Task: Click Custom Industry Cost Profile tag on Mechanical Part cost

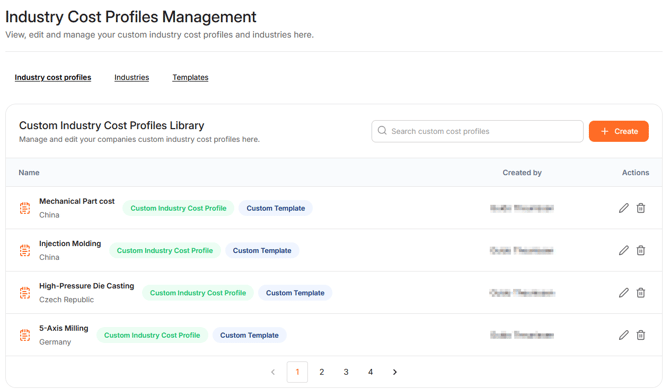Action: click(178, 208)
